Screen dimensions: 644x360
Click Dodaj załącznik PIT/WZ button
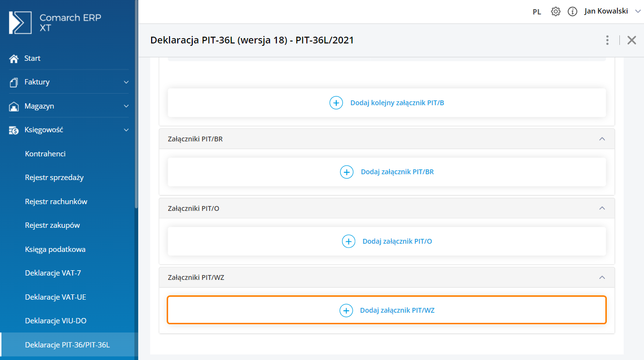click(x=386, y=310)
